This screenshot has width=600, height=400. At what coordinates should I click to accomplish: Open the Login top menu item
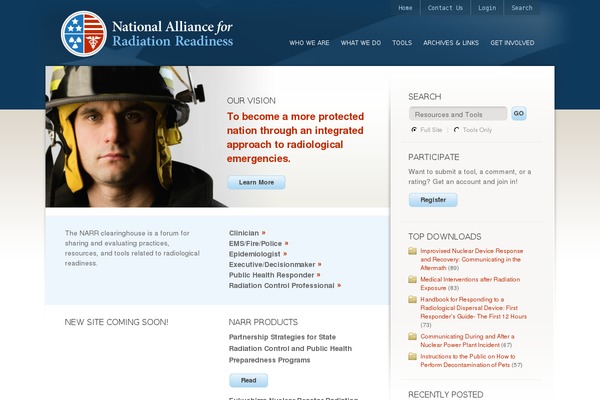(x=487, y=8)
